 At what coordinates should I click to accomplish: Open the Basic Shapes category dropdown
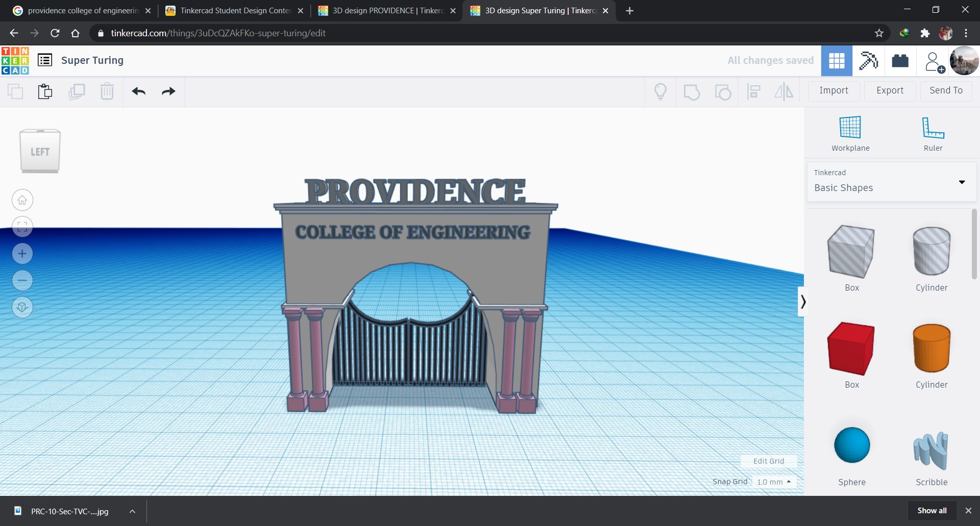(x=891, y=182)
